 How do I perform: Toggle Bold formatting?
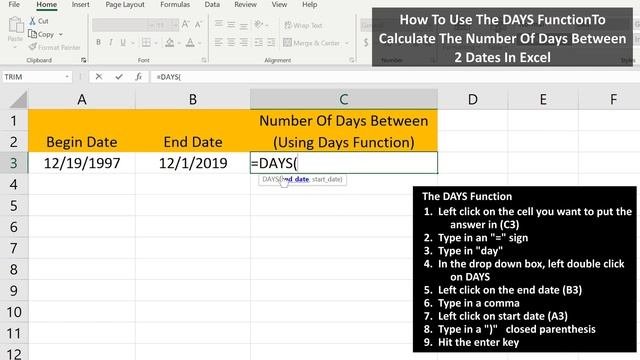pos(98,42)
